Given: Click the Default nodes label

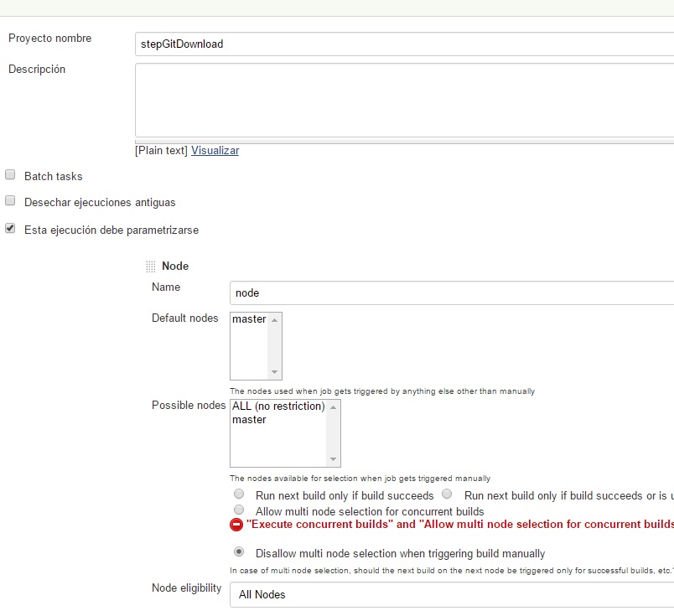Looking at the screenshot, I should 184,318.
